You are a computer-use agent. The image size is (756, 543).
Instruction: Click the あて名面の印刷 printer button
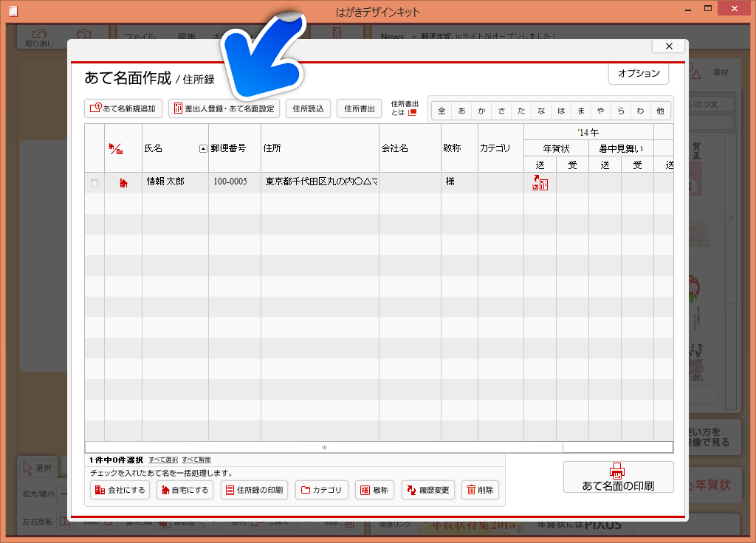click(x=618, y=478)
